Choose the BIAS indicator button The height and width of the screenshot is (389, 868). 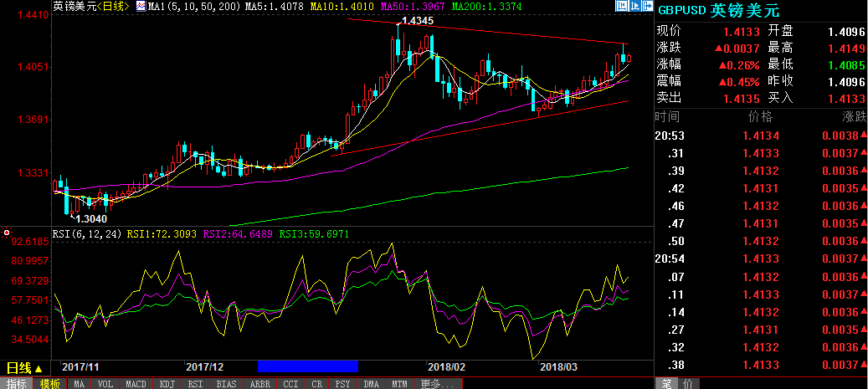[x=225, y=383]
